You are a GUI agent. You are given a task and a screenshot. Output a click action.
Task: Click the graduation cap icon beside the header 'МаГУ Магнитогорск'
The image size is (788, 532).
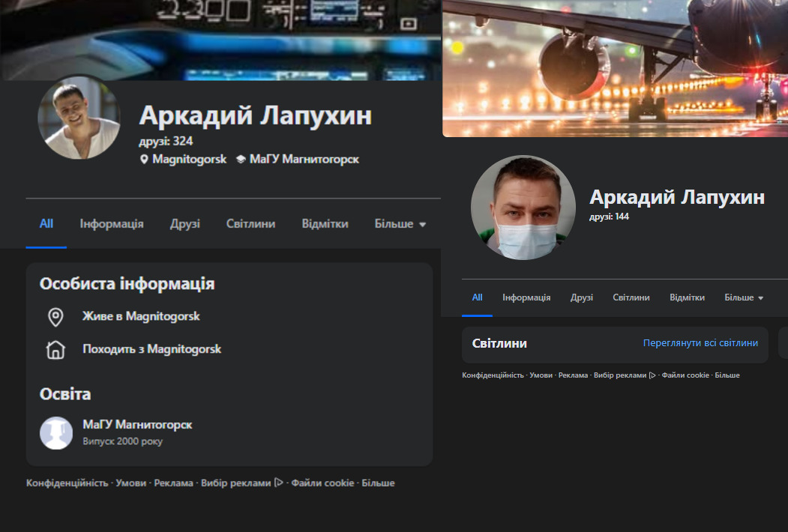241,160
